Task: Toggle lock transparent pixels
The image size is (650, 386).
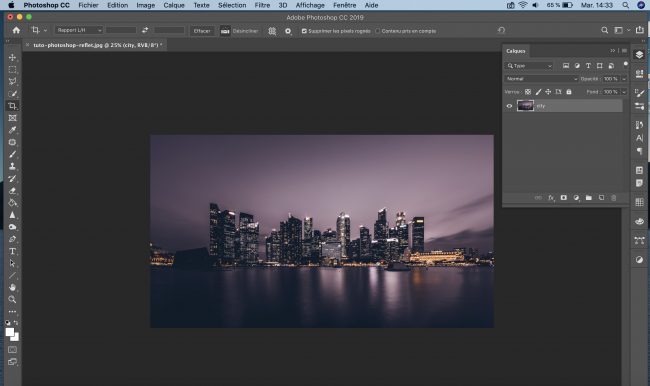Action: 528,92
